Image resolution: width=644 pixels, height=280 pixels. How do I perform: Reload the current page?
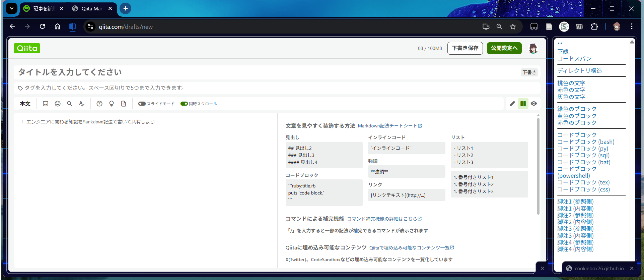42,26
